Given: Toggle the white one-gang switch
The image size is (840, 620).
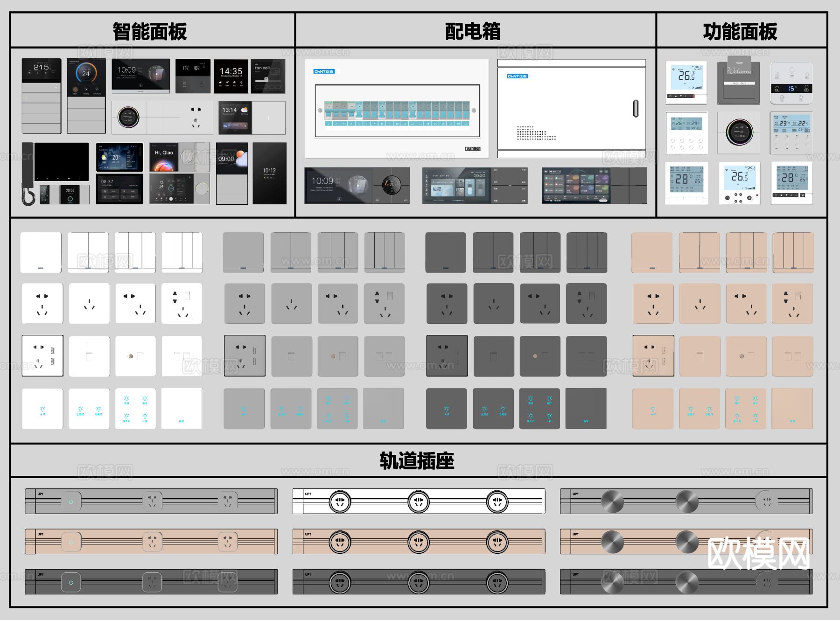Looking at the screenshot, I should pos(41,252).
